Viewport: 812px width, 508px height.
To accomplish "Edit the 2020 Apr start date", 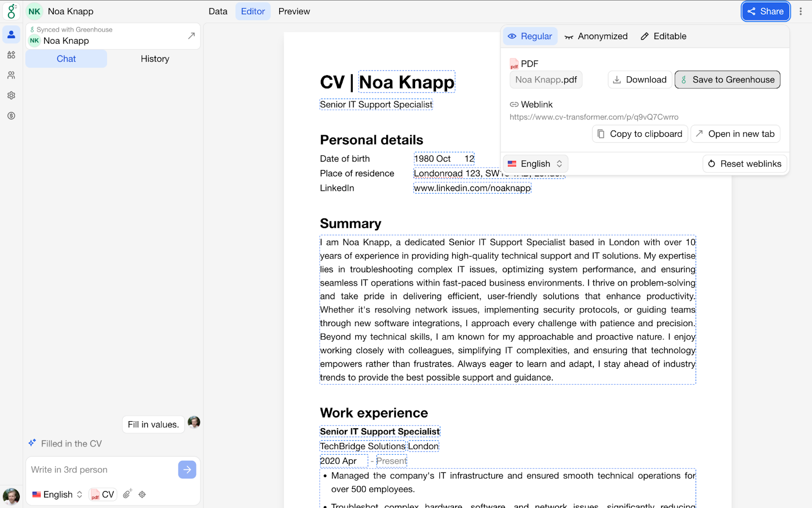I will tap(344, 461).
